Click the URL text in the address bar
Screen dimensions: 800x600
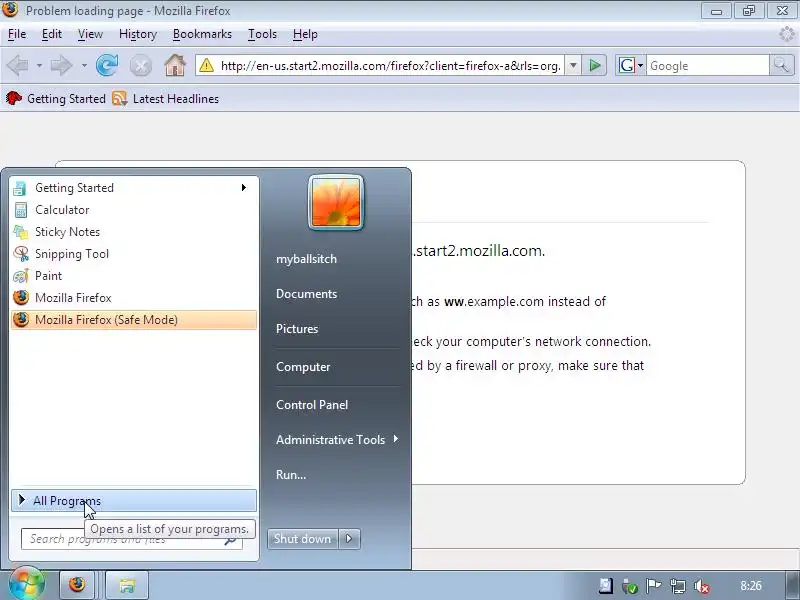tap(390, 66)
